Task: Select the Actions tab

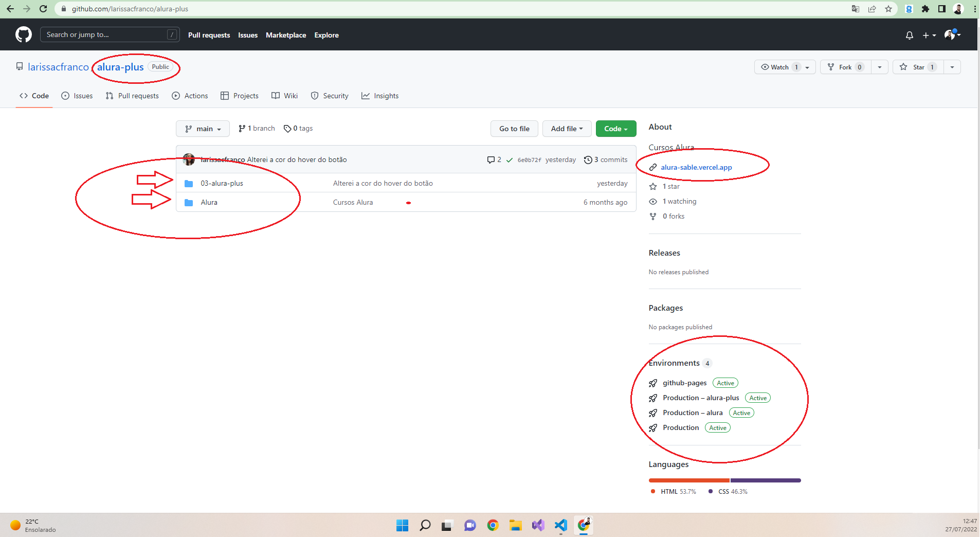Action: click(x=190, y=96)
